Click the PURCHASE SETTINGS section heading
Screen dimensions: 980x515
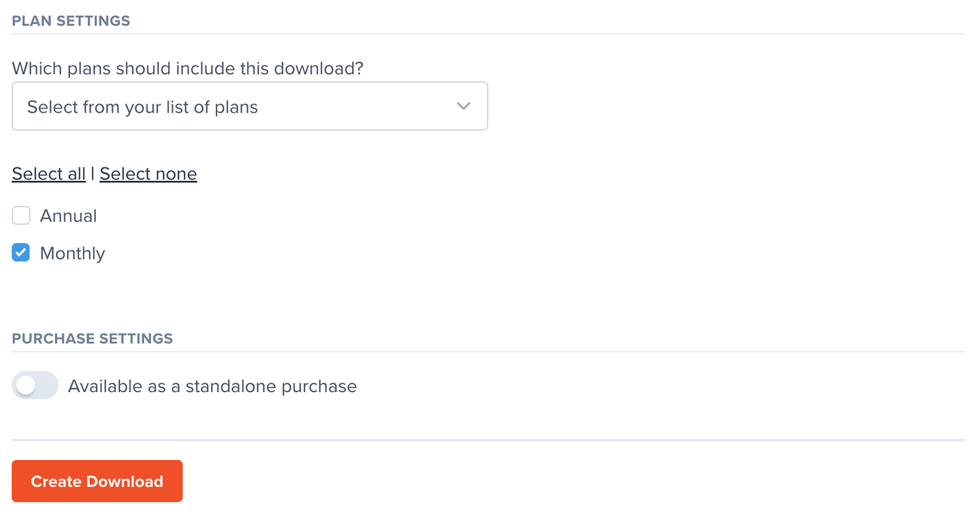pos(93,339)
